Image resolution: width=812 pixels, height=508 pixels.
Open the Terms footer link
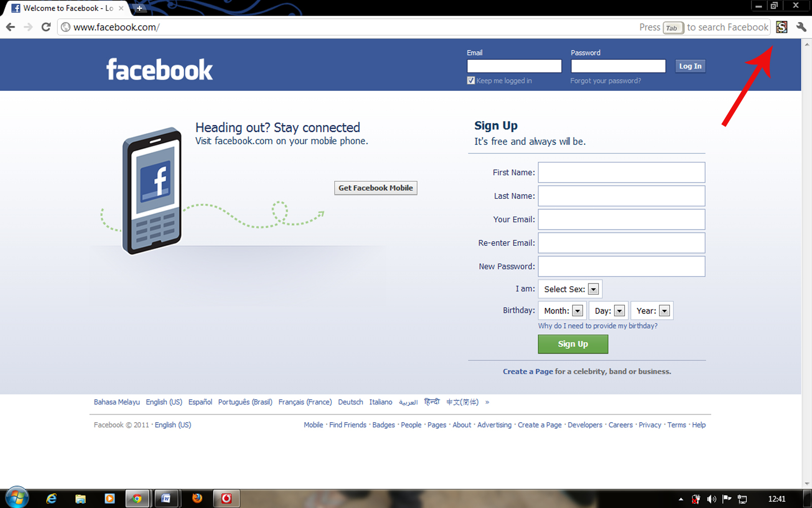click(676, 425)
